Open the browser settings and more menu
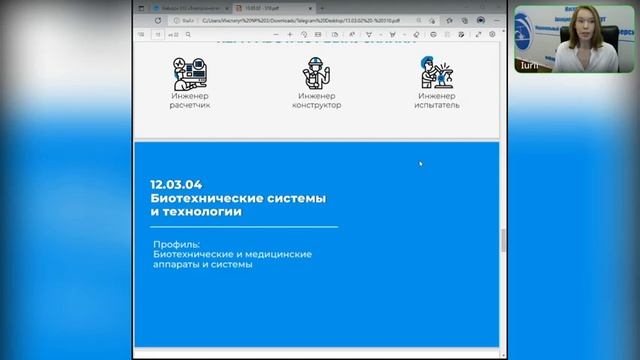This screenshot has height=360, width=640. 497,20
